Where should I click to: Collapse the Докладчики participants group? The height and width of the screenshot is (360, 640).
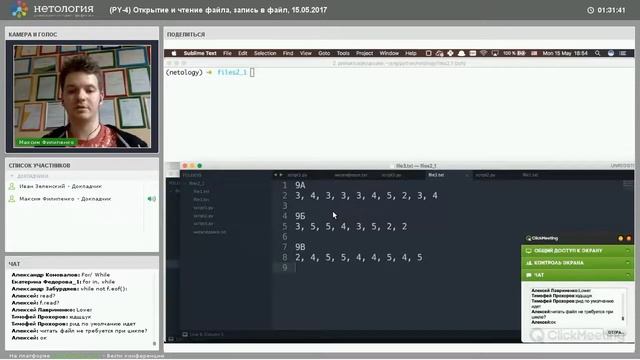click(x=12, y=176)
